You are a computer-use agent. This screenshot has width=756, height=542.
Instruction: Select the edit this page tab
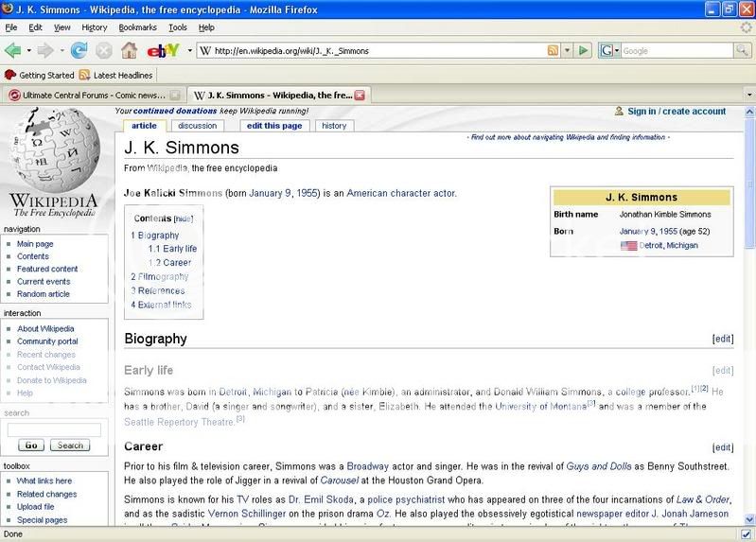pos(274,126)
